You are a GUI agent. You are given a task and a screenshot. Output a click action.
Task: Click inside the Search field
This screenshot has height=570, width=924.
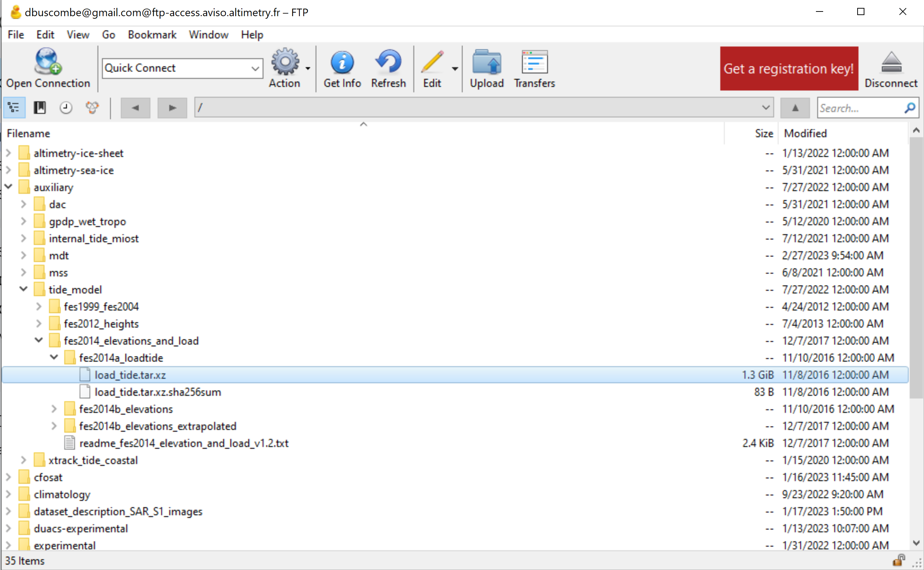859,108
